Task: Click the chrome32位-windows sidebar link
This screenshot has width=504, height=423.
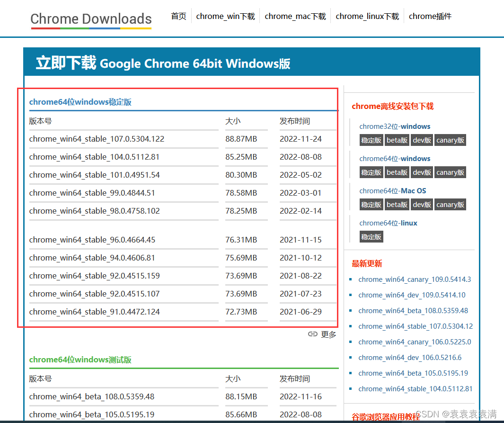Action: 395,126
